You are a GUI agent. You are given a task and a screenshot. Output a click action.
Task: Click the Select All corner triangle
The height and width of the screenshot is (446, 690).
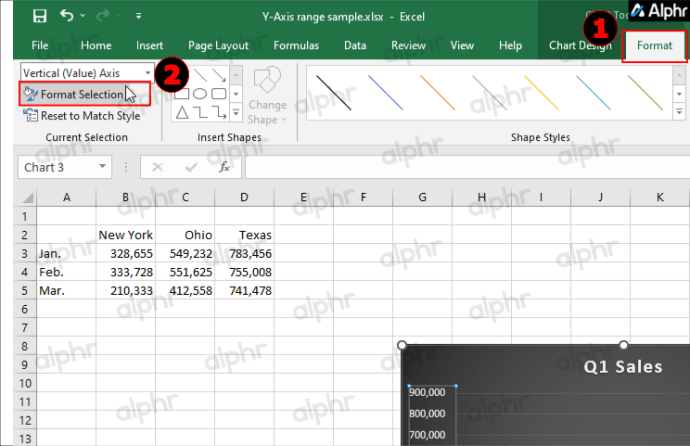pyautogui.click(x=27, y=197)
